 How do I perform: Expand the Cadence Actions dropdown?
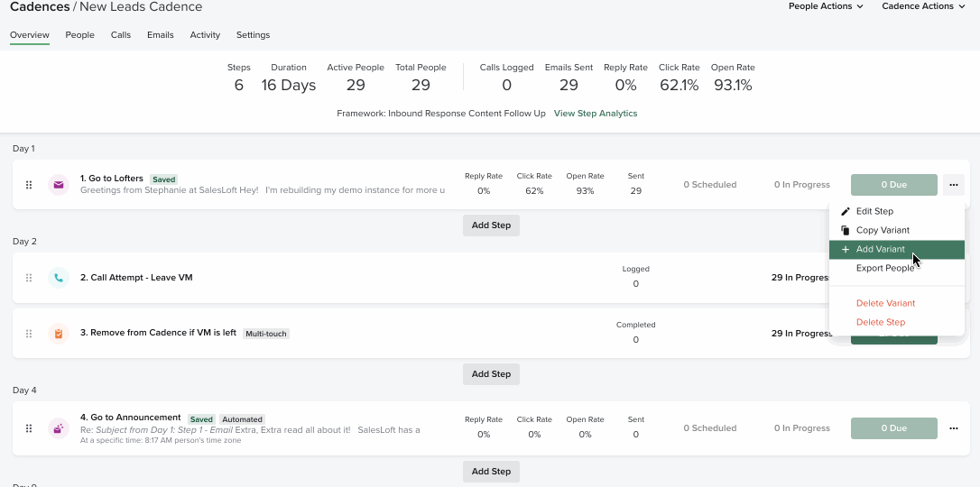coord(923,6)
